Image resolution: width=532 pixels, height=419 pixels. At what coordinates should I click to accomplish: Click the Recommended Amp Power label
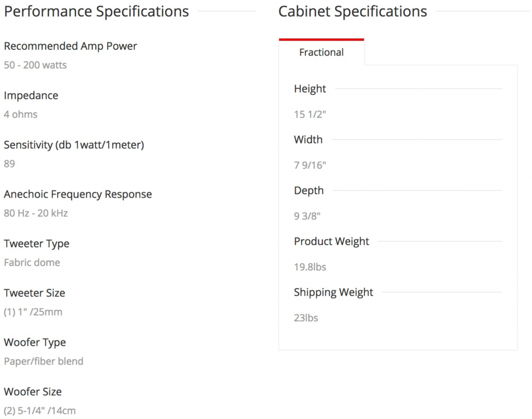pyautogui.click(x=71, y=46)
